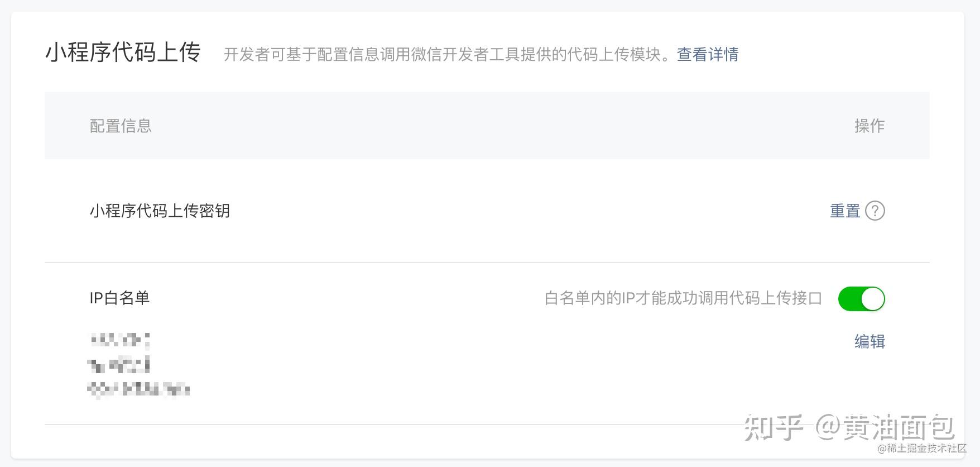Viewport: 980px width, 467px height.
Task: Toggle the IP白名单 switch off
Action: click(x=861, y=299)
